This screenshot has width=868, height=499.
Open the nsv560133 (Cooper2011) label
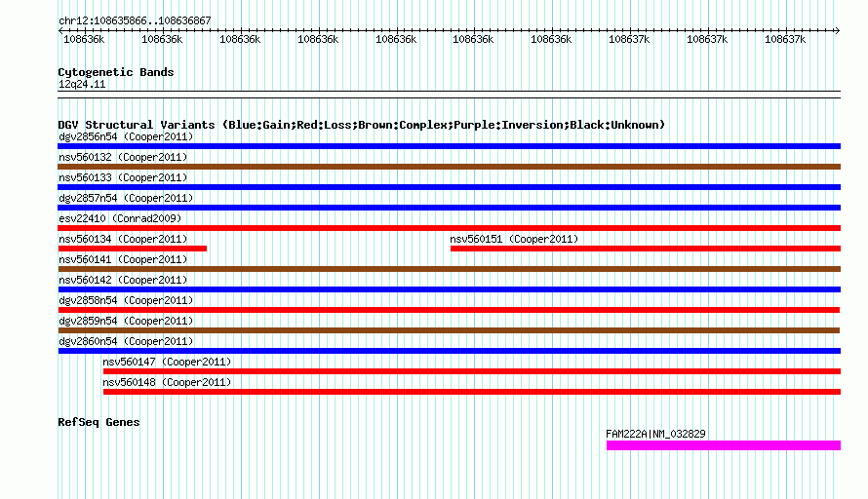click(123, 177)
